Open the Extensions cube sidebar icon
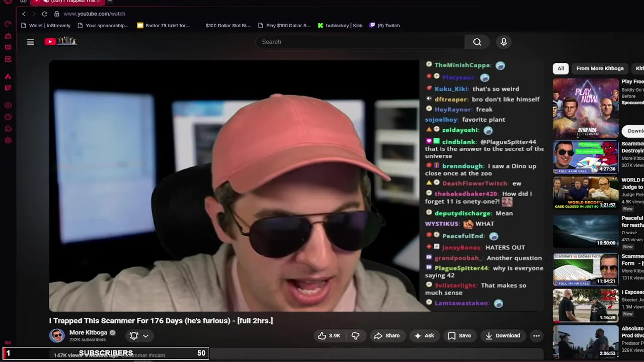The width and height of the screenshot is (644, 362). click(x=8, y=129)
